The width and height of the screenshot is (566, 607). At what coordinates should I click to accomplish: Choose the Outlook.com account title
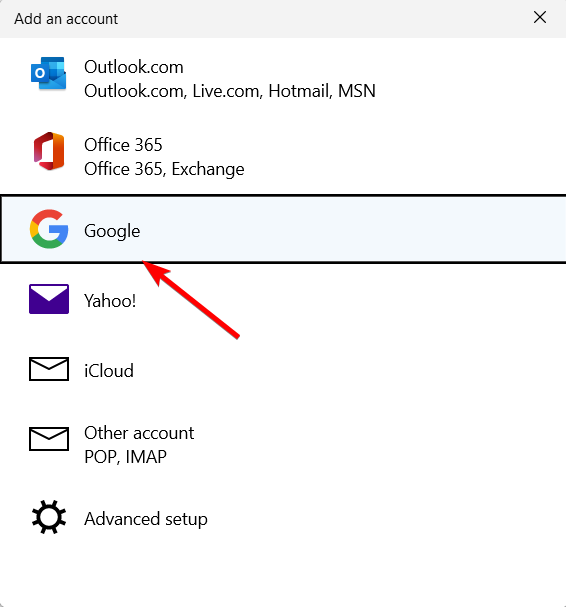[134, 67]
